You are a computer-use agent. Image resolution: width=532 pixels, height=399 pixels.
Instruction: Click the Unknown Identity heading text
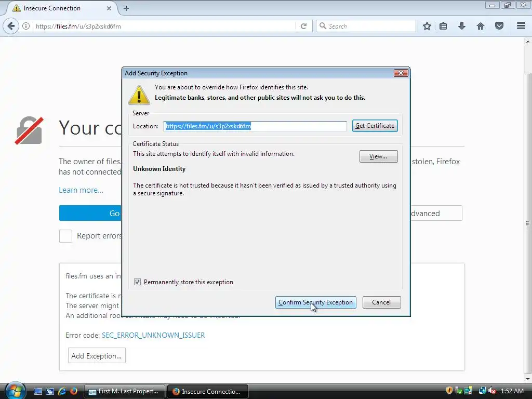[159, 169]
